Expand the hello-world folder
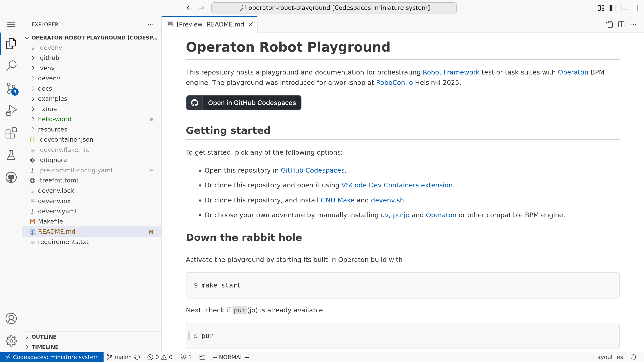This screenshot has width=644, height=362. (x=92, y=119)
